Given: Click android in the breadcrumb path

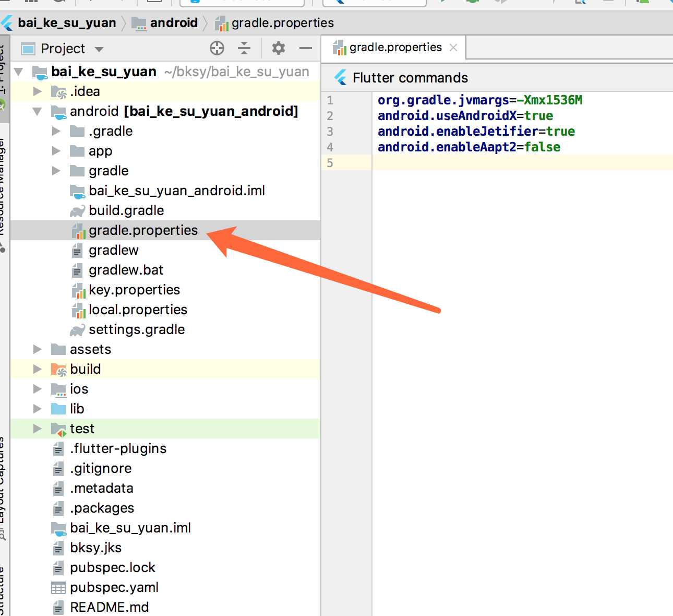Looking at the screenshot, I should 174,23.
